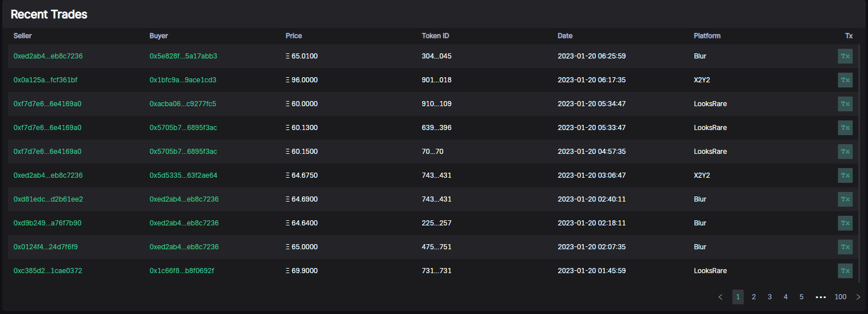The image size is (868, 314).
Task: Click Tx icon for the 64.6900 Blur trade
Action: point(845,199)
